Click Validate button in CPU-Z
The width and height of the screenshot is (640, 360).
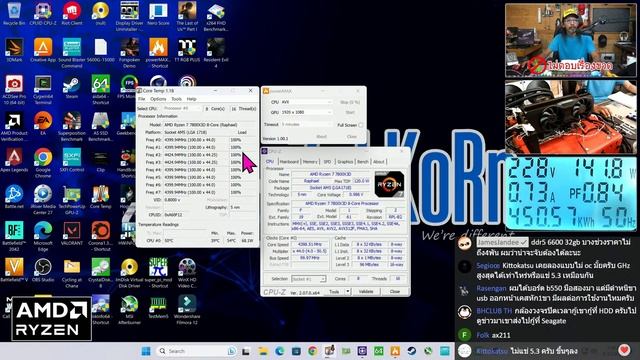tap(366, 291)
